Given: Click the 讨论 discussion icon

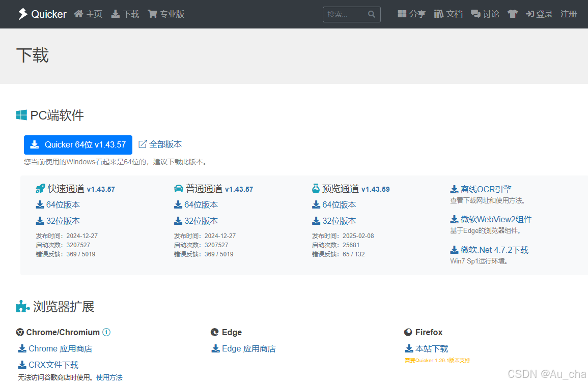Looking at the screenshot, I should tap(476, 14).
